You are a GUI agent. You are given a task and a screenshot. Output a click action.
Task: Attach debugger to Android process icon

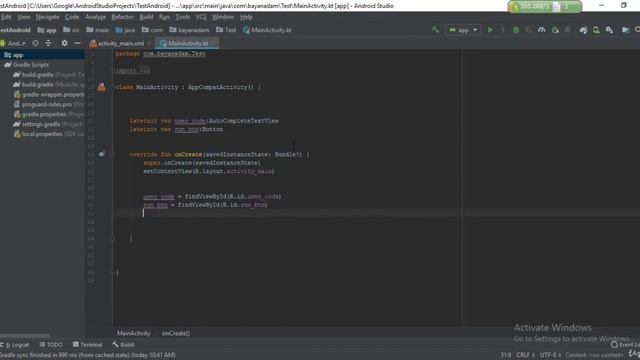click(555, 30)
